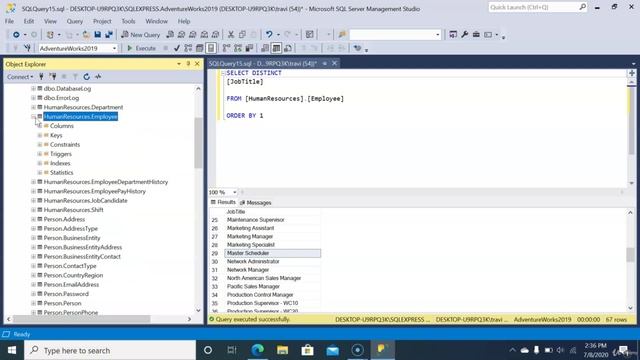Open the 100 % zoom dropdown
This screenshot has height=360, width=640.
tap(234, 192)
